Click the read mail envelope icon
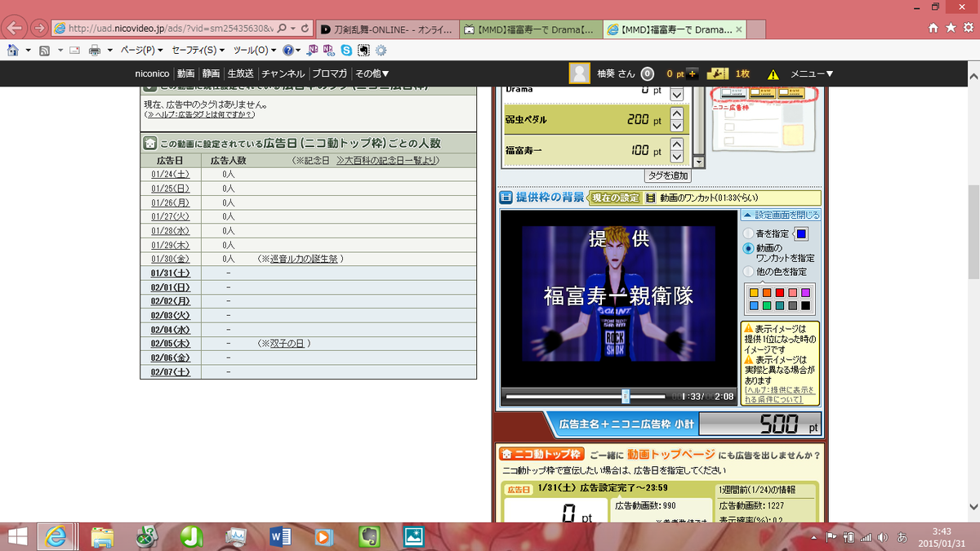980x551 pixels. (74, 50)
